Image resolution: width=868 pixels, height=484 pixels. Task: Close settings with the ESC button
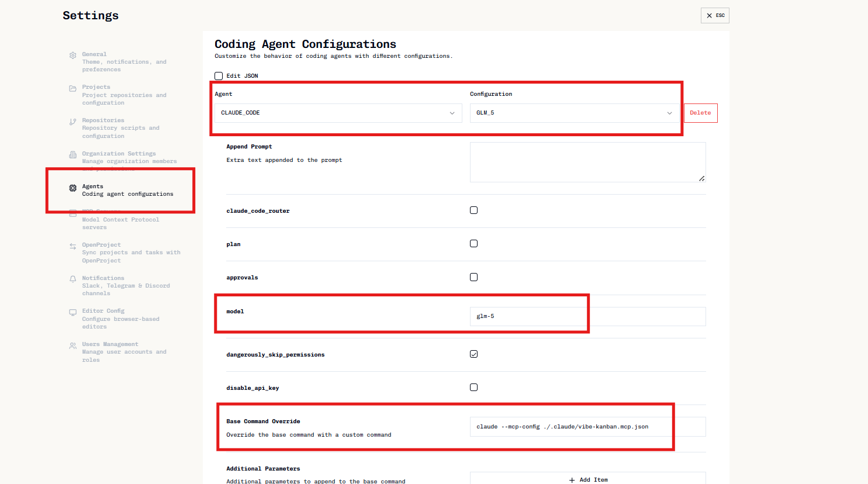[715, 15]
